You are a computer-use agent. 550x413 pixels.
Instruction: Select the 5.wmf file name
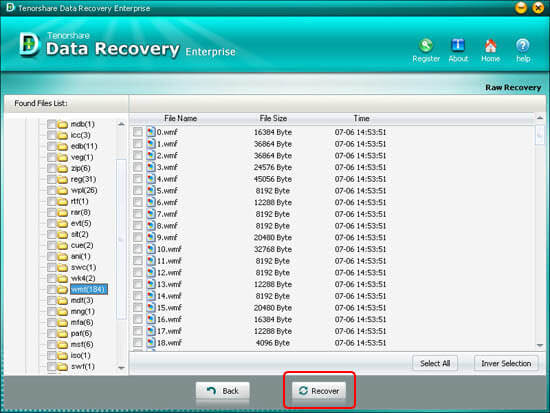[x=167, y=190]
